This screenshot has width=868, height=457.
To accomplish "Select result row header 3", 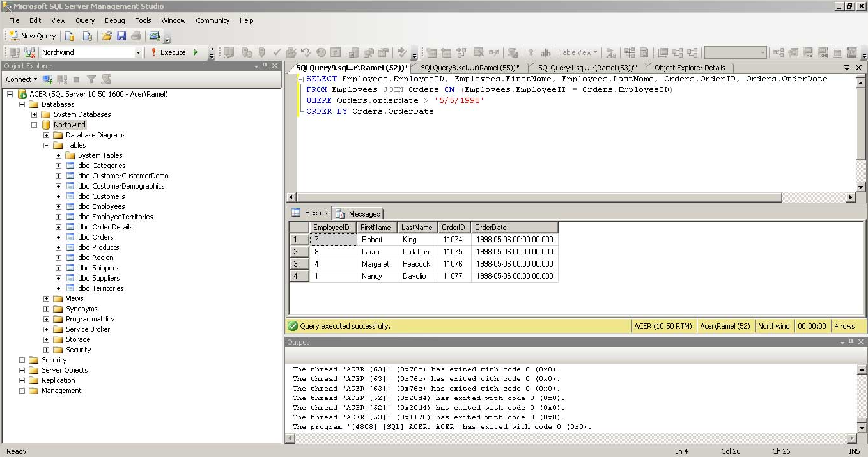I will click(299, 264).
